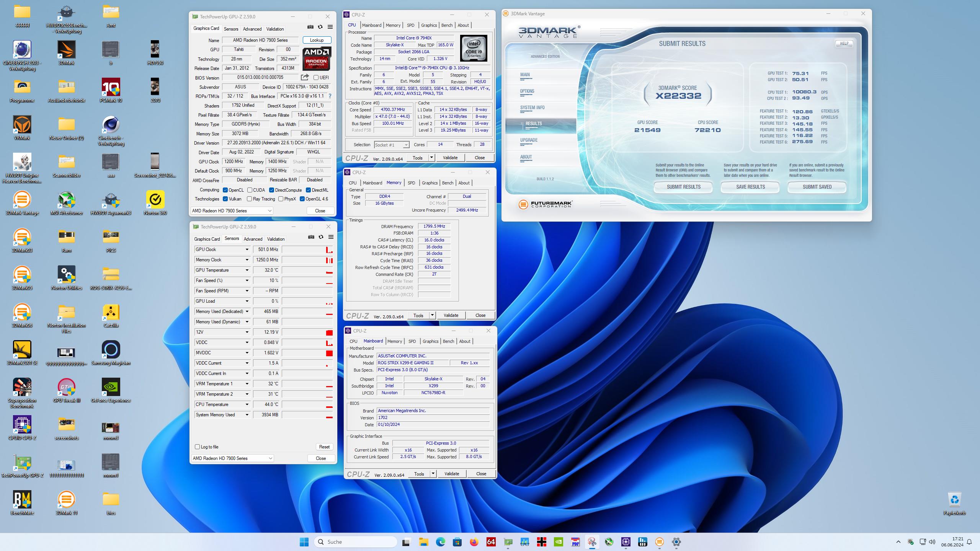
Task: Open Superposition Benchmark desktop icon
Action: pos(22,393)
